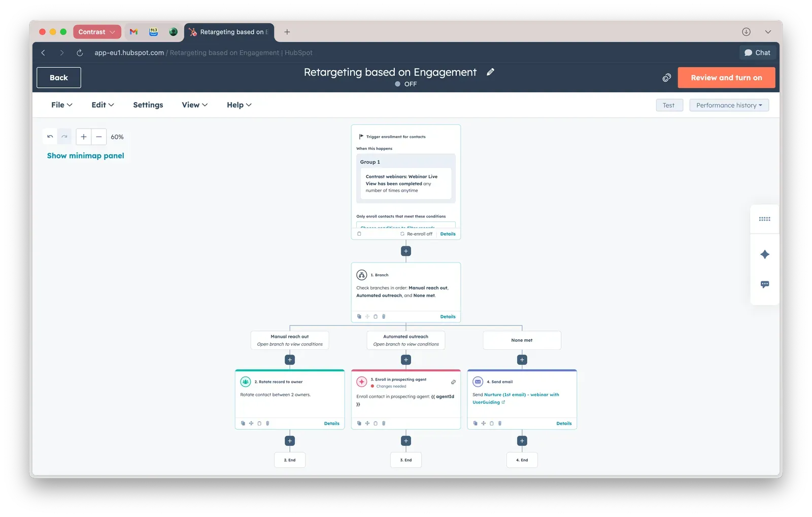Click the move icon on the Send email action
The height and width of the screenshot is (517, 812).
pos(484,423)
